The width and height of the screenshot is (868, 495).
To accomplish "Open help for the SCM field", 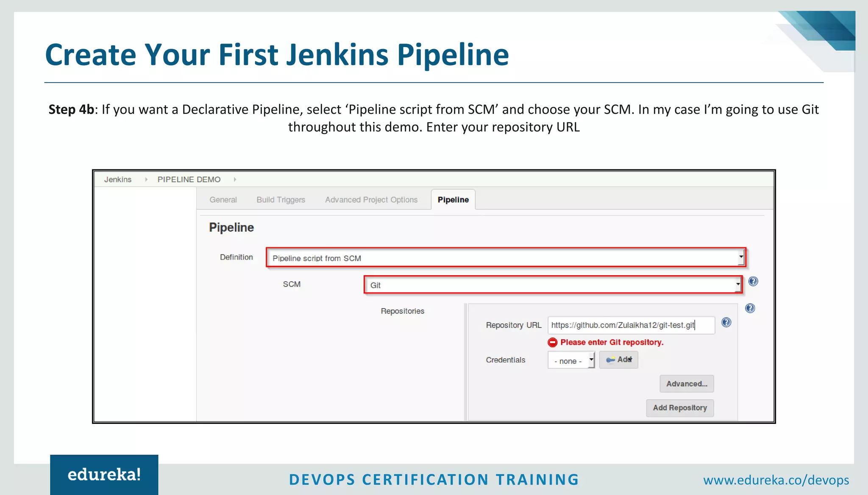I will click(x=753, y=281).
